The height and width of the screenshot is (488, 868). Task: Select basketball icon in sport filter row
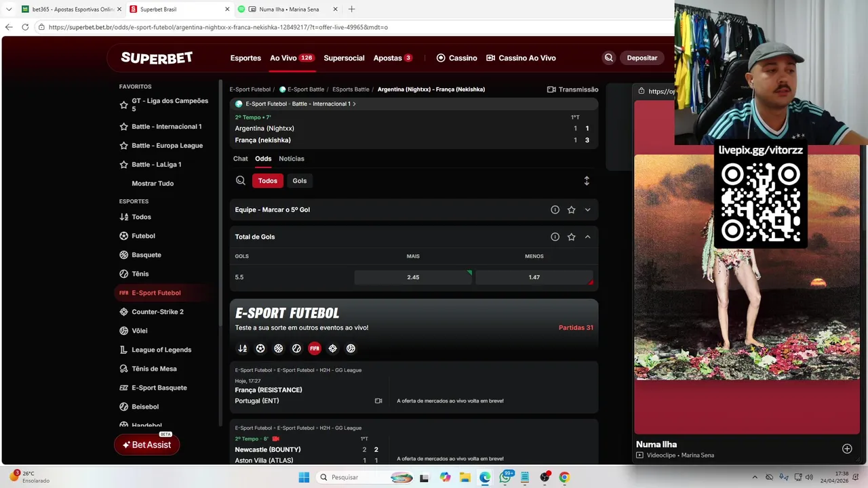click(278, 348)
